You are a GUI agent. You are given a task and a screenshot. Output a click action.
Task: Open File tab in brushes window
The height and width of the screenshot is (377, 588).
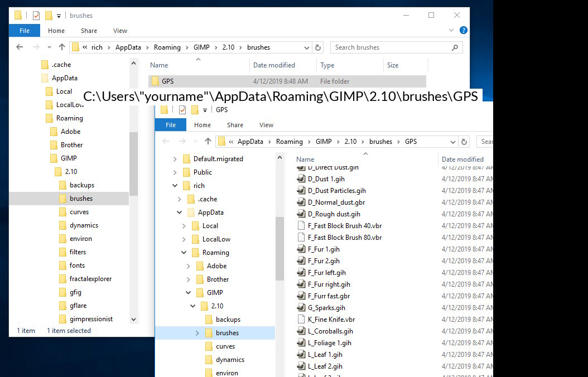click(x=25, y=31)
